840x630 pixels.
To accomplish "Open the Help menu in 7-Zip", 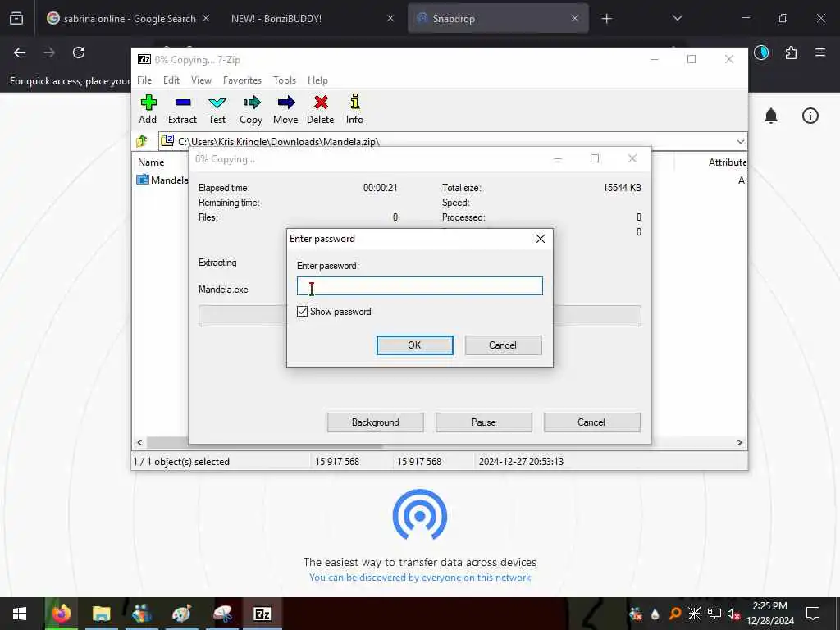I will (317, 80).
